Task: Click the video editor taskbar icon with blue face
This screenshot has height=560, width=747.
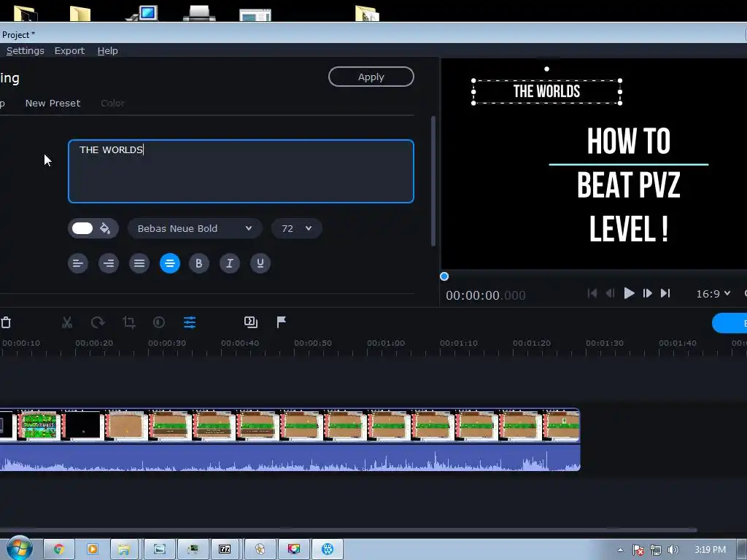Action: (x=328, y=549)
